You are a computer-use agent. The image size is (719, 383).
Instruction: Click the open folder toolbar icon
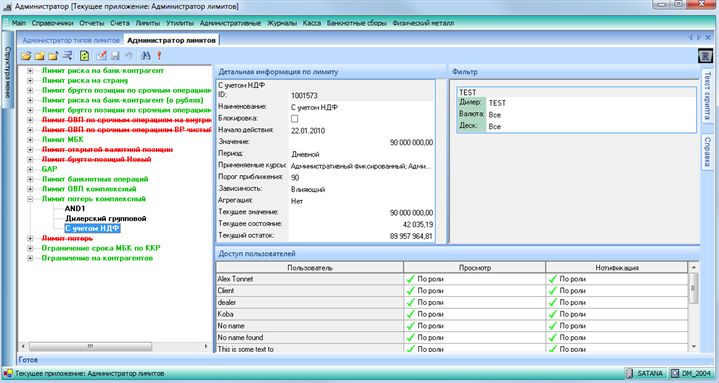tap(26, 56)
